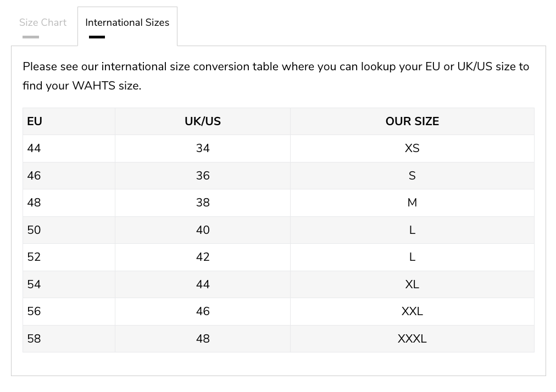
Task: Click UK/US size 38 cell
Action: pyautogui.click(x=203, y=203)
